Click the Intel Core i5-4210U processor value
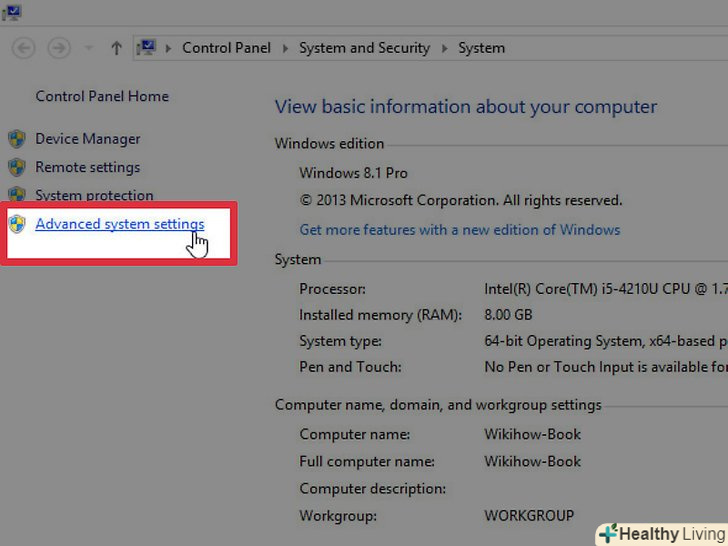Screen dimensions: 728x546 (x=606, y=289)
